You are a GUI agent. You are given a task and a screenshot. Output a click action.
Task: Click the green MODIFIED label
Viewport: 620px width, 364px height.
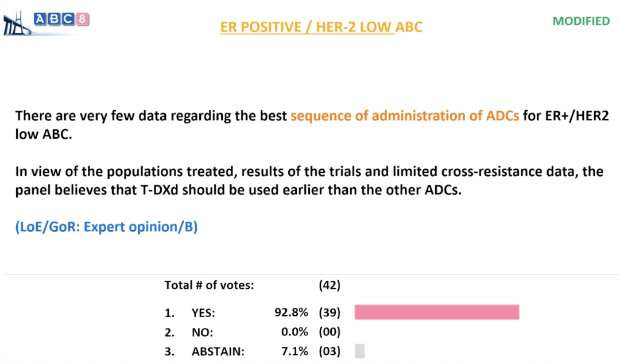pos(581,21)
